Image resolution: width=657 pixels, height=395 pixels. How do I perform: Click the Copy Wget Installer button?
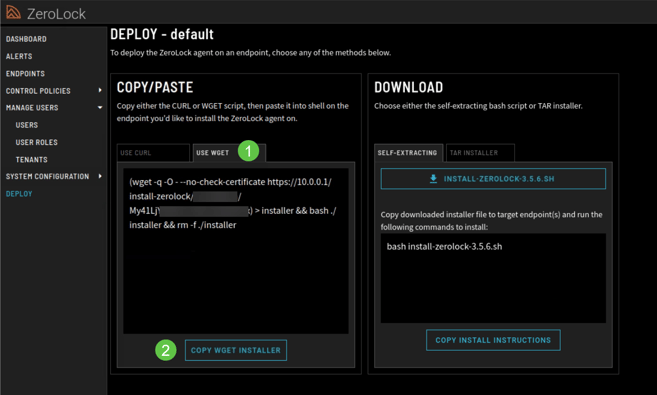236,350
